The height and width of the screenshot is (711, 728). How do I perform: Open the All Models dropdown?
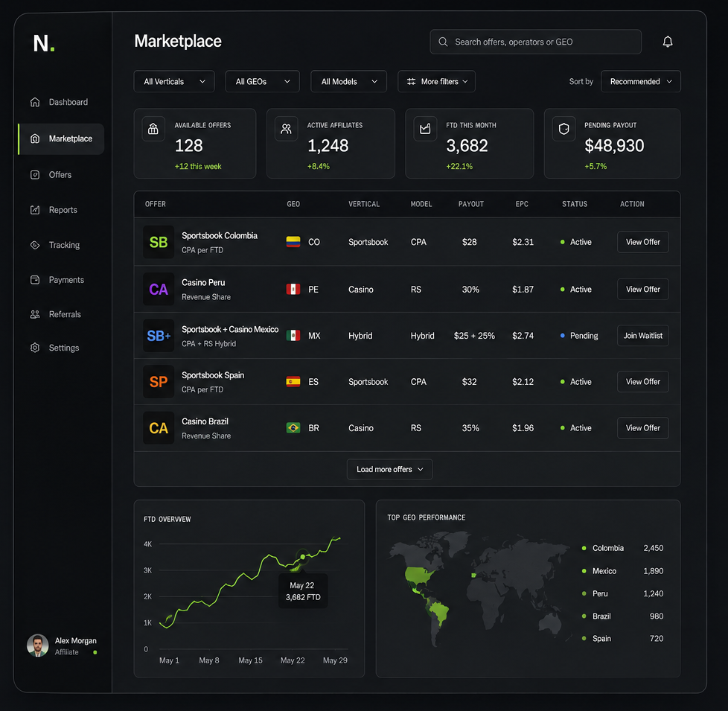[x=348, y=82]
